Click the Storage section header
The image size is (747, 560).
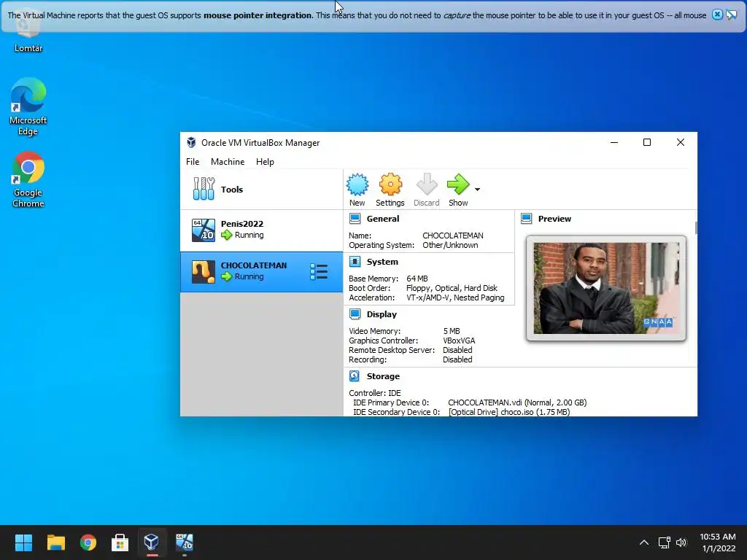tap(383, 376)
